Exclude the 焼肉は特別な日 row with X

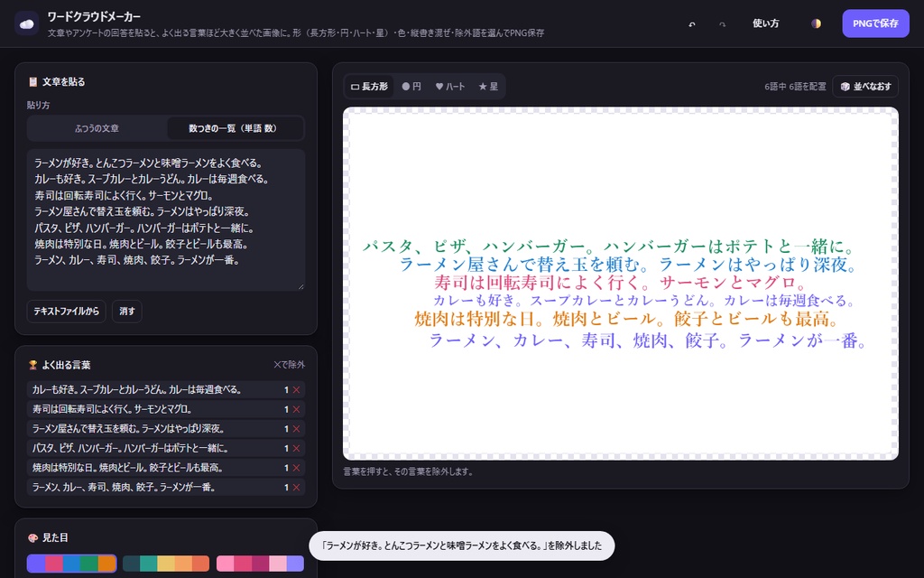(x=296, y=468)
